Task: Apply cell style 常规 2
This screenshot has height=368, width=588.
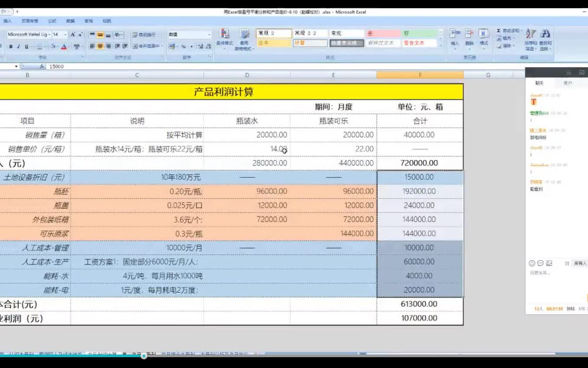Action: (x=274, y=33)
